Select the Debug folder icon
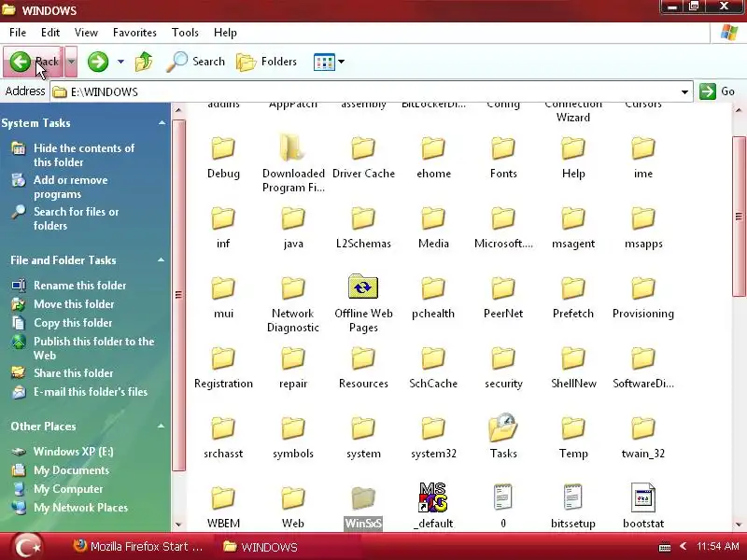 pyautogui.click(x=223, y=148)
